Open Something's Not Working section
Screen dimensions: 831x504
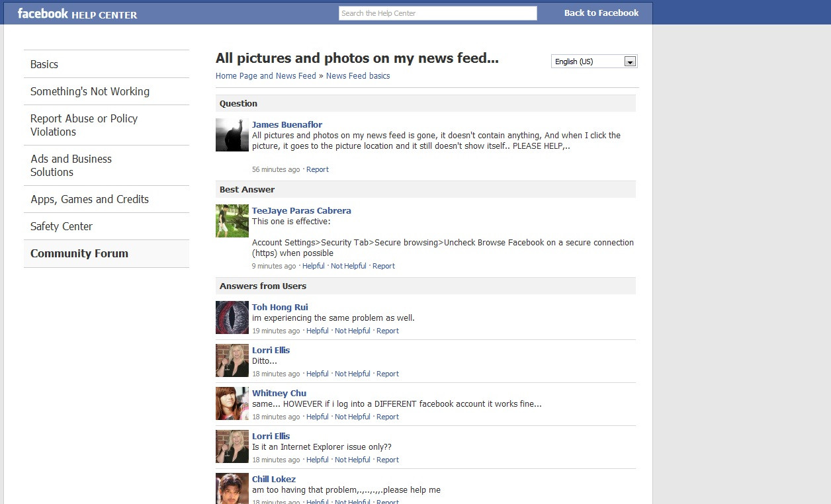[x=90, y=91]
